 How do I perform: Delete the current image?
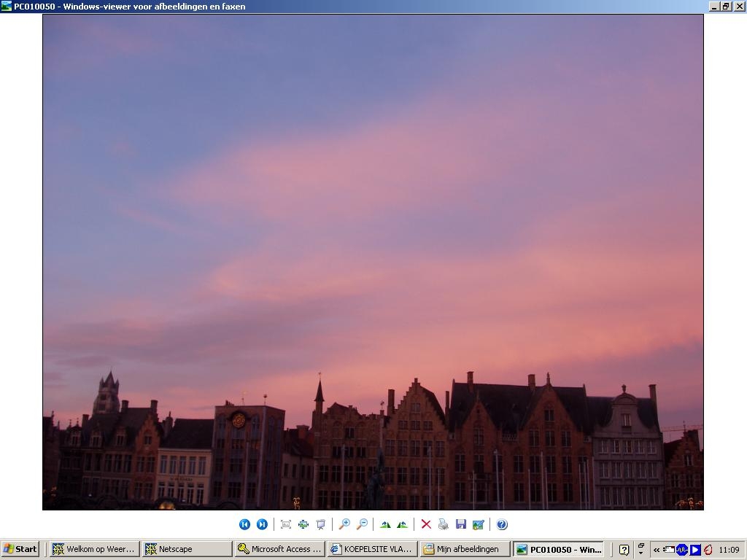(426, 524)
